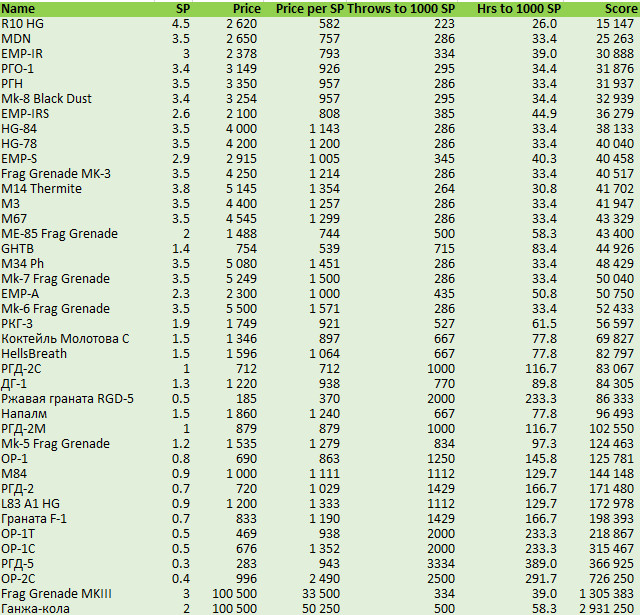The height and width of the screenshot is (615, 640).
Task: Select the HG-78 name cell
Action: pyautogui.click(x=19, y=144)
